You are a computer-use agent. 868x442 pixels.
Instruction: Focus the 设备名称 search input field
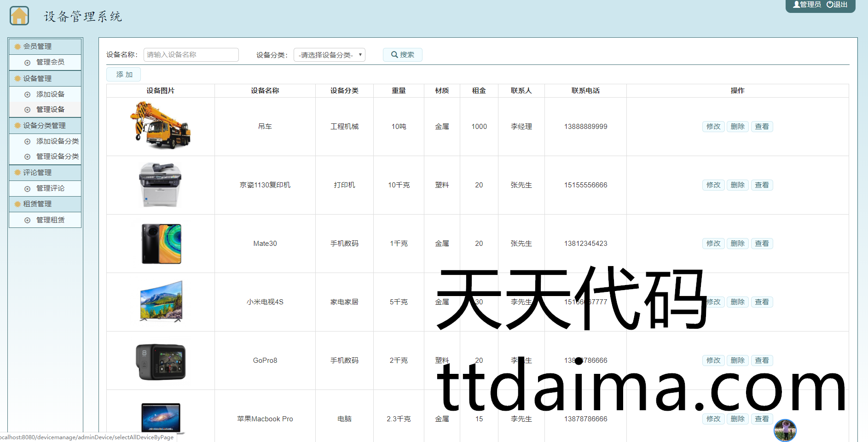[x=191, y=55]
